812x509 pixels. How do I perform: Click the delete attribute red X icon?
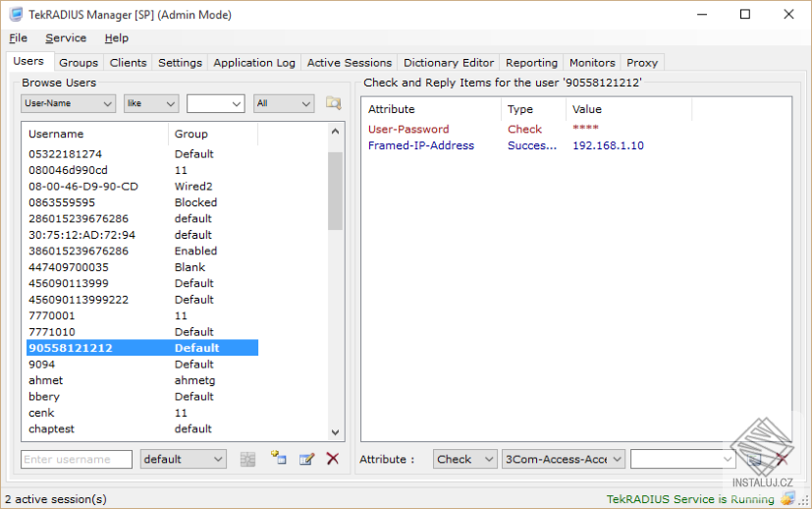click(x=782, y=459)
